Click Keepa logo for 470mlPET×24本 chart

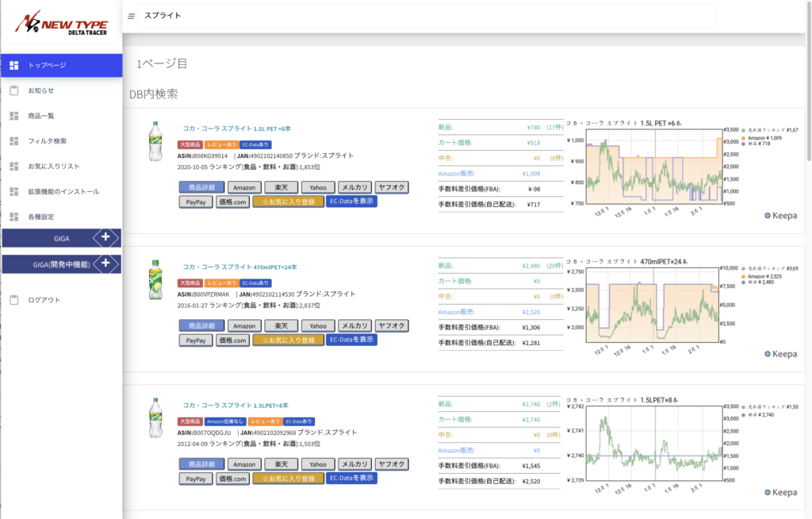click(x=781, y=354)
